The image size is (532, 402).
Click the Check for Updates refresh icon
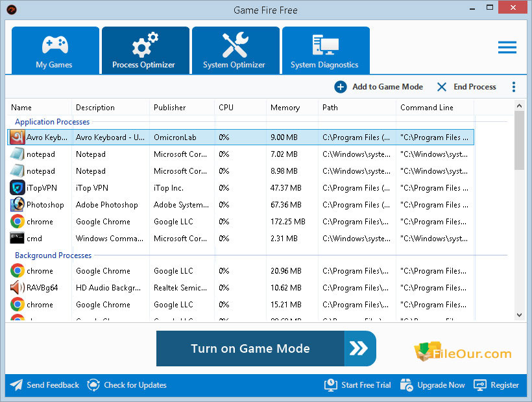[93, 385]
